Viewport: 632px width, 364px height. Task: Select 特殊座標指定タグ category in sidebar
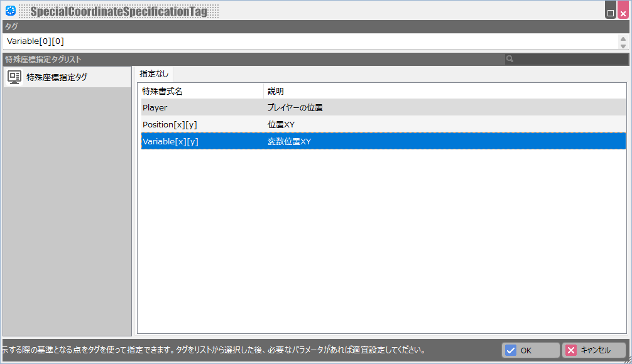(x=57, y=77)
